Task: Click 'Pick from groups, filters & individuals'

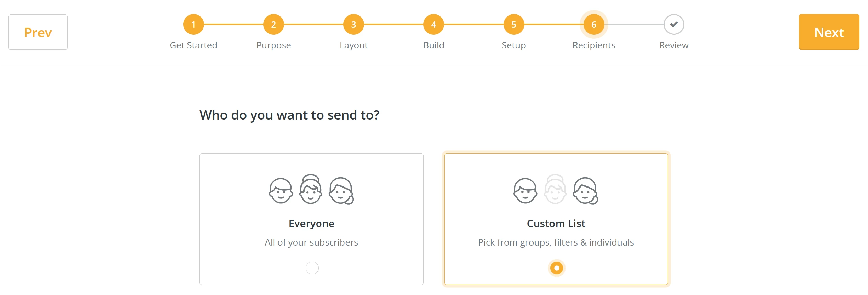Action: (x=556, y=242)
